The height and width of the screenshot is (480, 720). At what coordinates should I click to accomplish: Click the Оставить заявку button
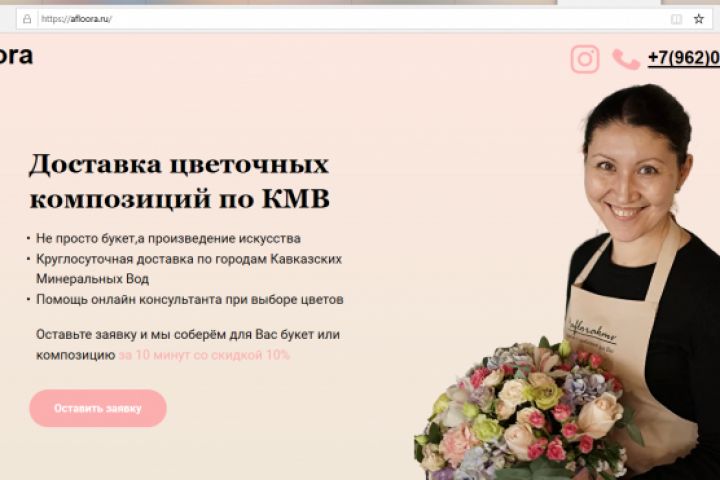pyautogui.click(x=98, y=408)
